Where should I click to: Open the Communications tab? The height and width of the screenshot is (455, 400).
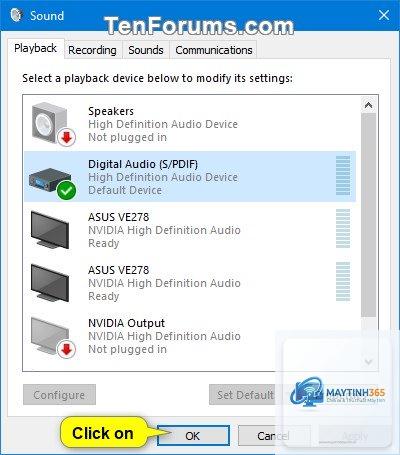(x=214, y=50)
